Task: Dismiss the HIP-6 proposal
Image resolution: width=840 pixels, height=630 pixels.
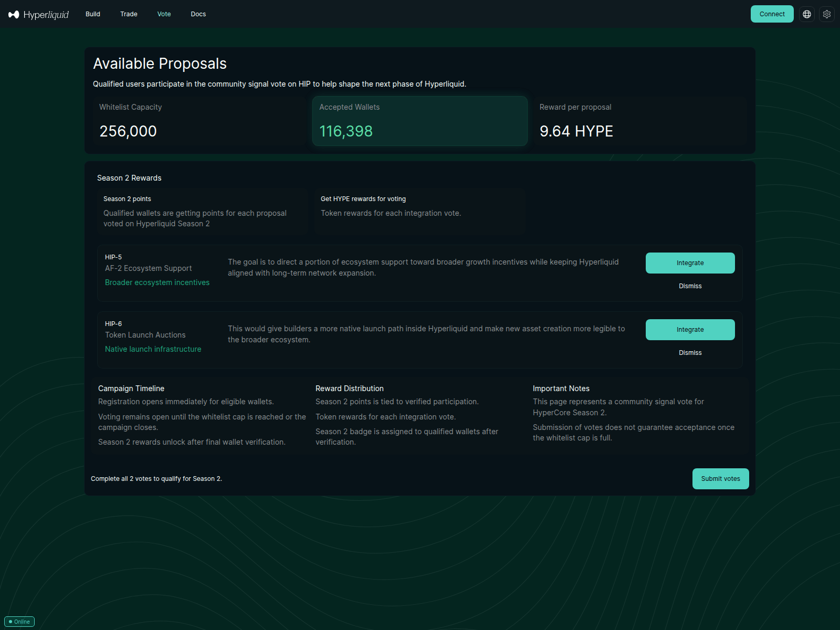Action: click(690, 353)
